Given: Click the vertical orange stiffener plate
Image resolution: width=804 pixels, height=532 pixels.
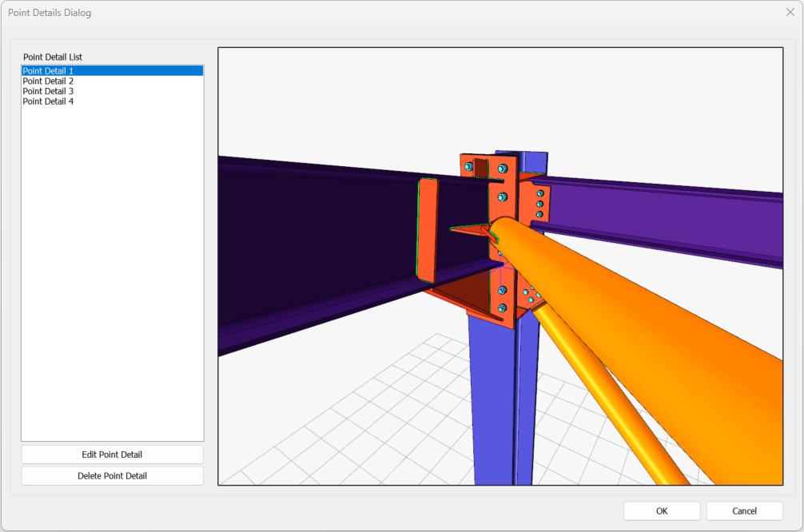Looking at the screenshot, I should [427, 230].
